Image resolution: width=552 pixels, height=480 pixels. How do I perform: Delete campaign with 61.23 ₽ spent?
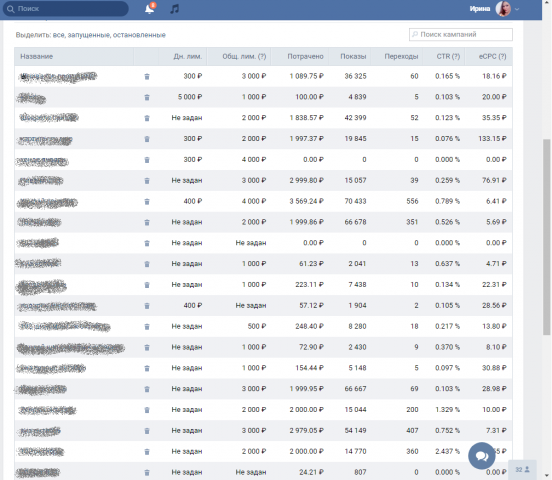(147, 264)
